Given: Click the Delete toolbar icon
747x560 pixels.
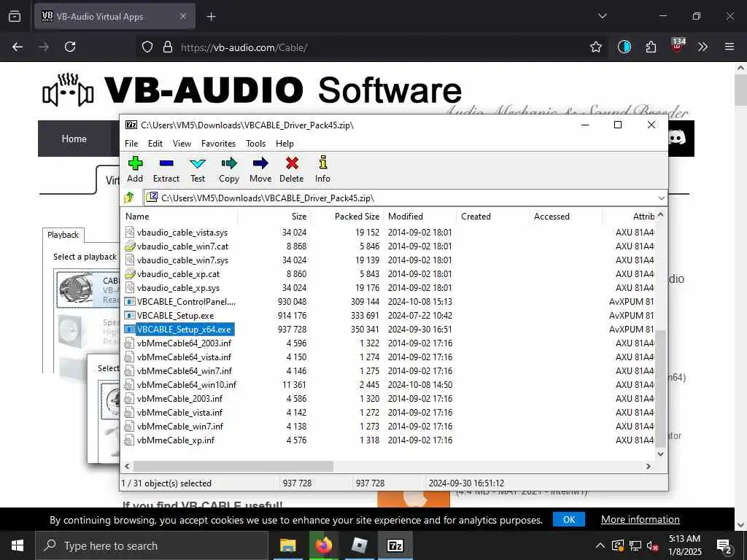Looking at the screenshot, I should pos(292,169).
